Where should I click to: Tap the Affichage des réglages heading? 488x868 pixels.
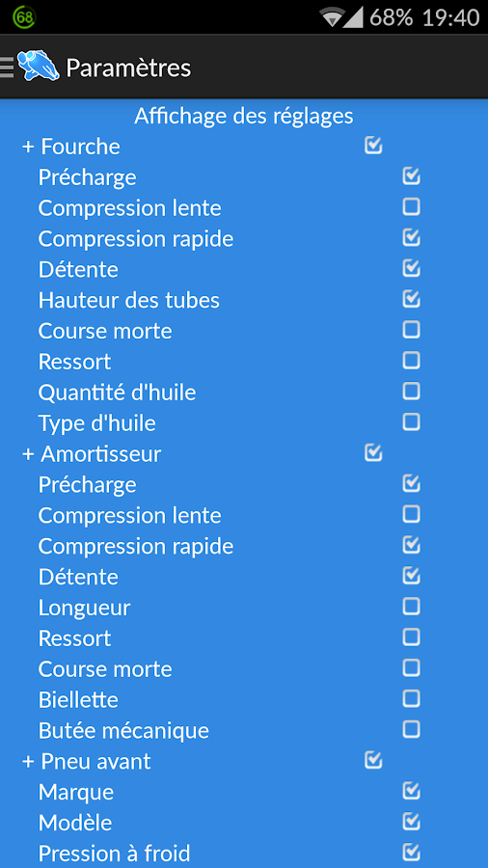click(243, 117)
